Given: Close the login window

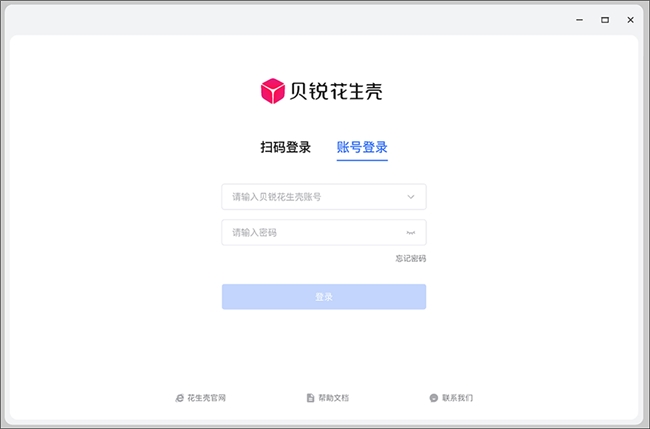Looking at the screenshot, I should [x=629, y=20].
